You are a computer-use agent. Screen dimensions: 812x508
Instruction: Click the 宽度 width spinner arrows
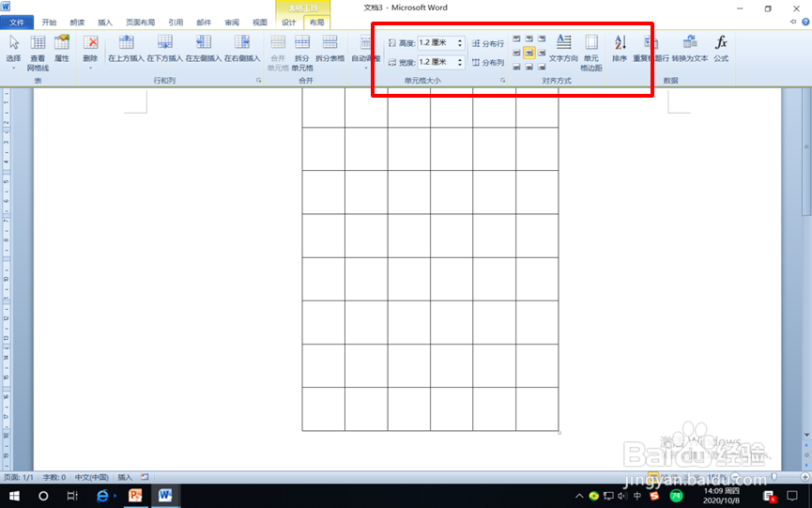click(460, 62)
